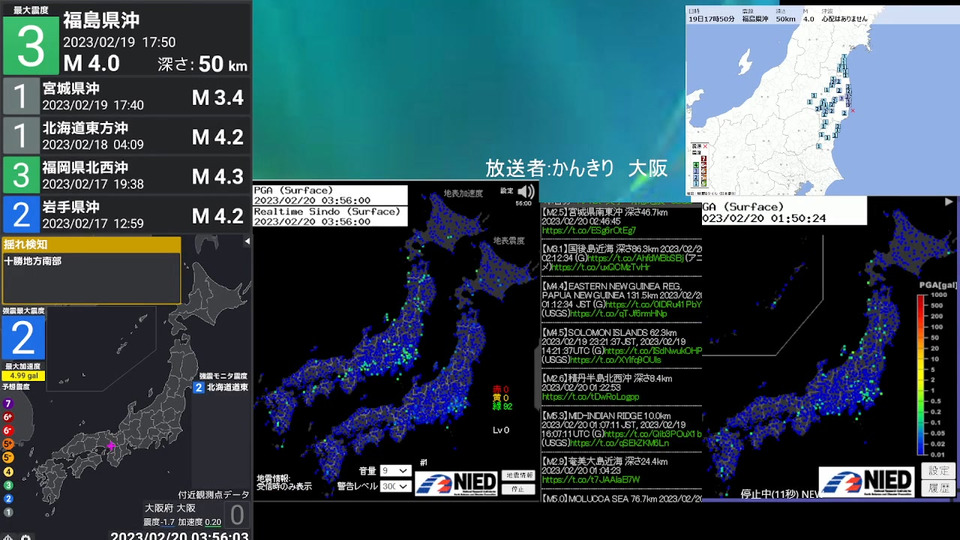Click the intensity 4 legend circle

[x=8, y=472]
